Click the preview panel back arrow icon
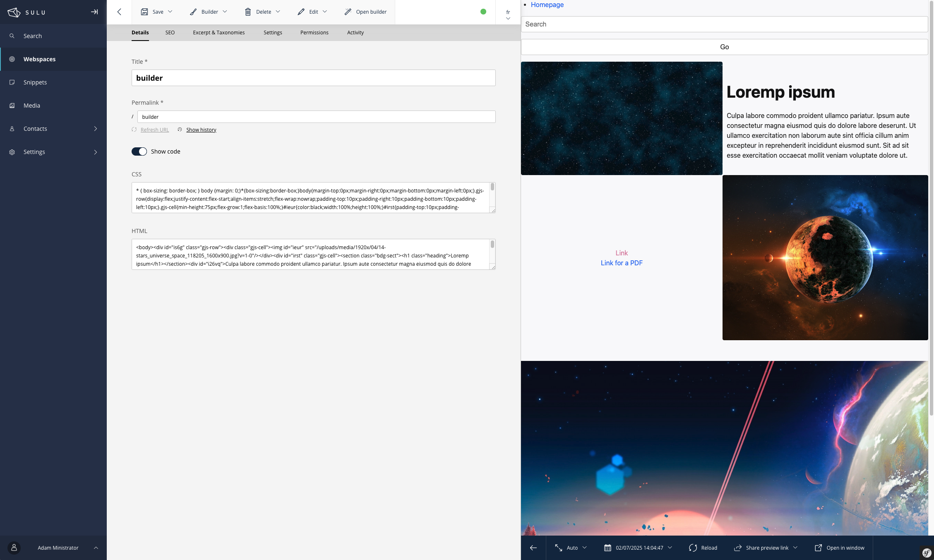Screen dimensions: 934x560 [x=533, y=548]
